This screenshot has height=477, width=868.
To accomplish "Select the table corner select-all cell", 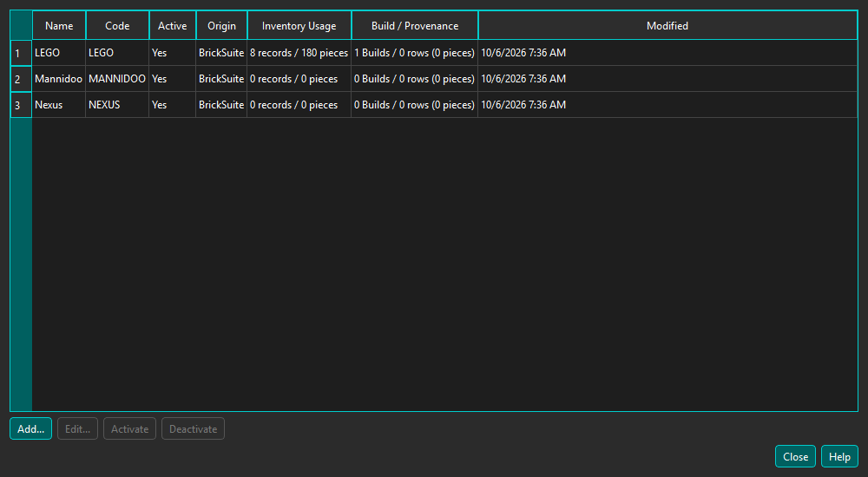I will (21, 25).
